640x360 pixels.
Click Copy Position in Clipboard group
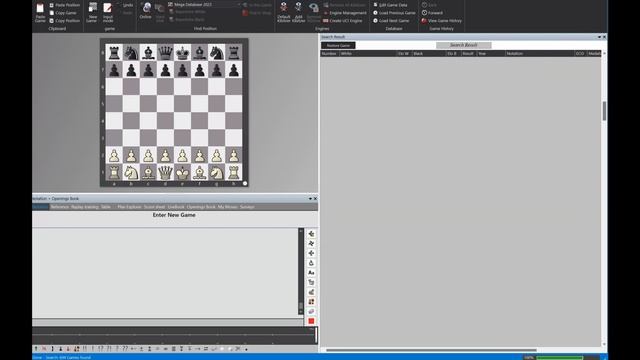click(x=64, y=20)
